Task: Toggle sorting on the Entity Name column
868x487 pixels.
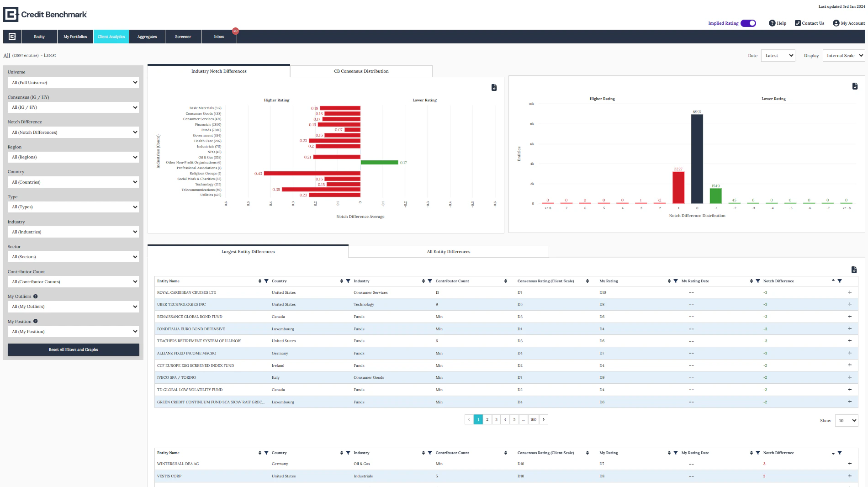Action: tap(259, 281)
